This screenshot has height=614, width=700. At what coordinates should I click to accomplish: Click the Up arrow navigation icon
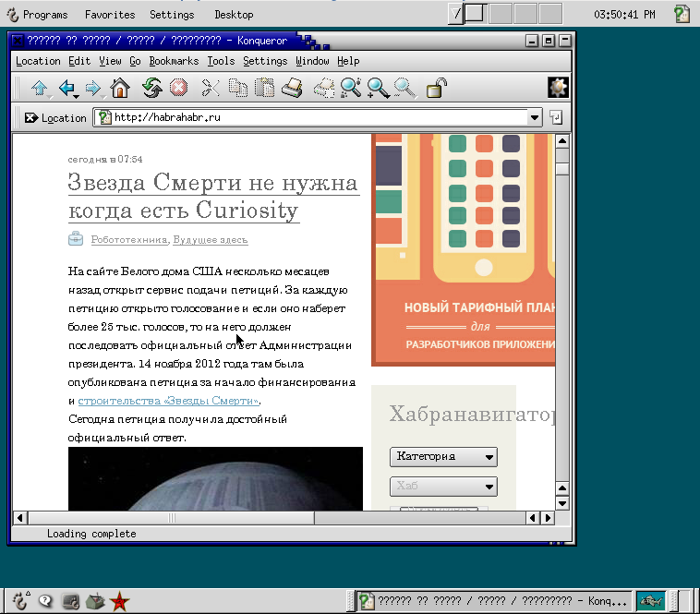[x=39, y=89]
